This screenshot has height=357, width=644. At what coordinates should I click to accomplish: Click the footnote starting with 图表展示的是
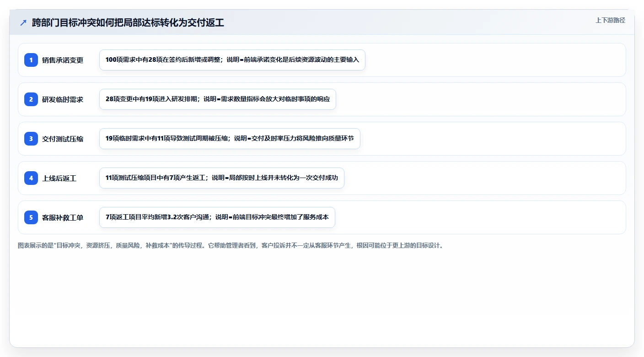tap(231, 245)
